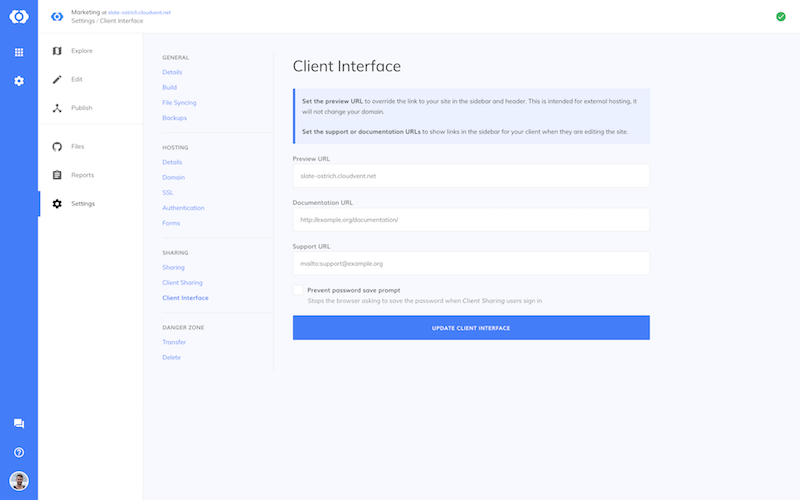Screen dimensions: 800x500
Task: Open the help question mark icon
Action: [19, 452]
